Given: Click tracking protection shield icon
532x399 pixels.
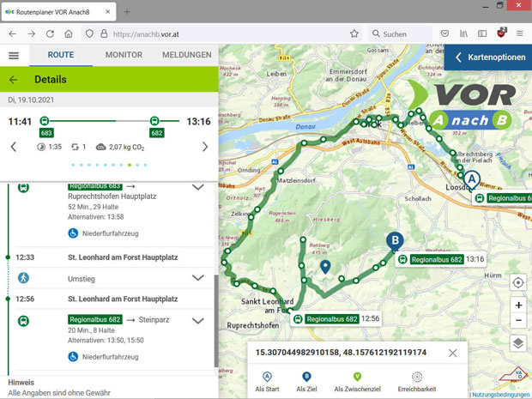Looking at the screenshot, I should (x=89, y=34).
